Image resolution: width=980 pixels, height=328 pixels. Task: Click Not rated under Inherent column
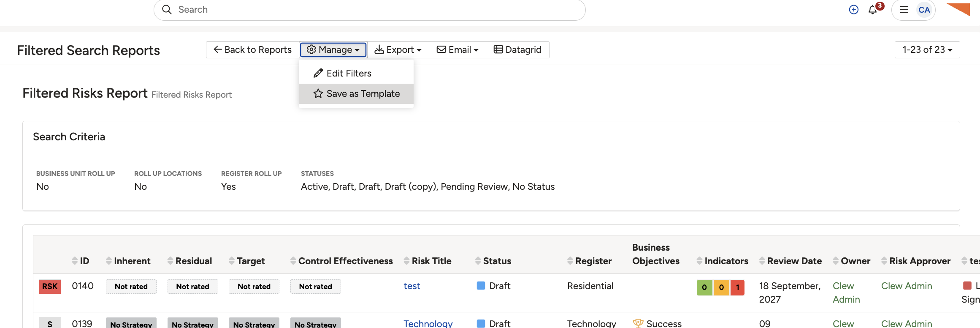click(x=131, y=287)
